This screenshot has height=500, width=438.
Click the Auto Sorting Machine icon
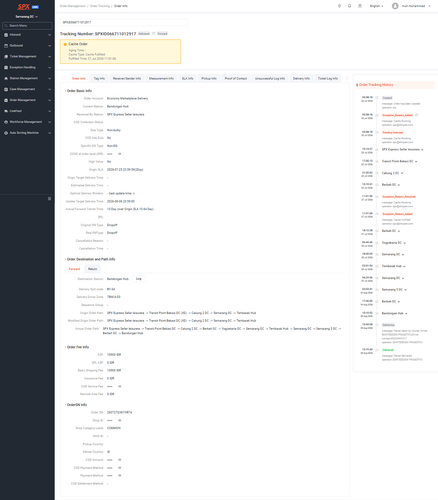pos(6,133)
